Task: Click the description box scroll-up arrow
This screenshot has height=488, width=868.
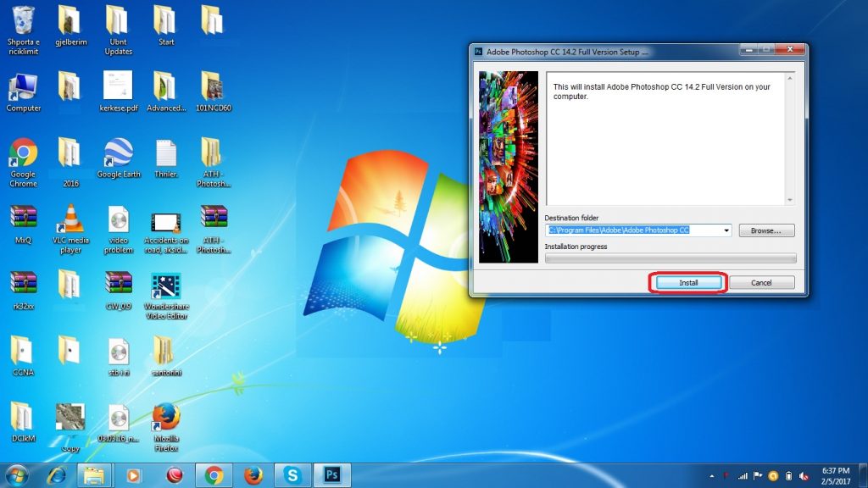Action: point(790,79)
